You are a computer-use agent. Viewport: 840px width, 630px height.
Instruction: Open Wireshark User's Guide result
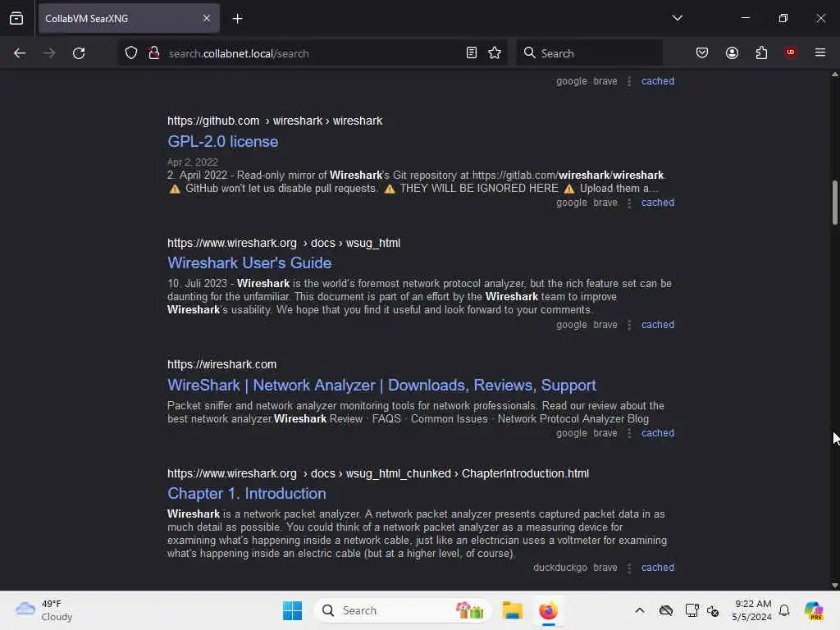249,263
